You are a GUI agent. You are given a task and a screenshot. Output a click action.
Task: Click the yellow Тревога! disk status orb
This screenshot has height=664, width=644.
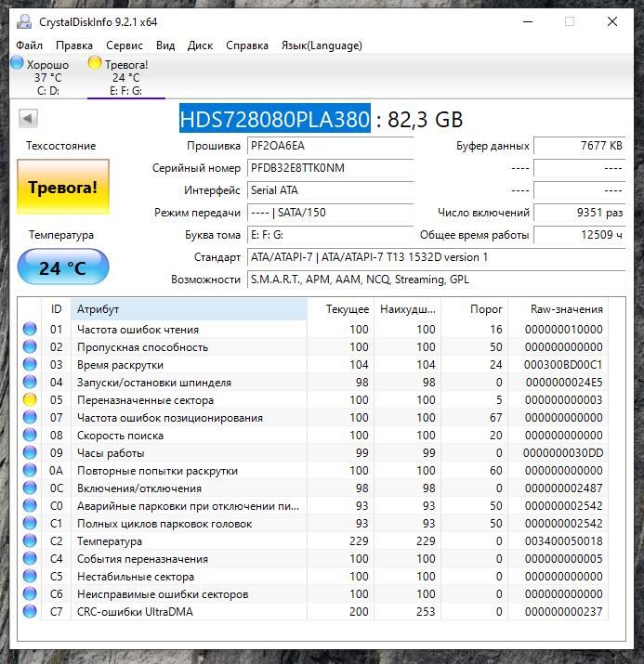tap(95, 62)
